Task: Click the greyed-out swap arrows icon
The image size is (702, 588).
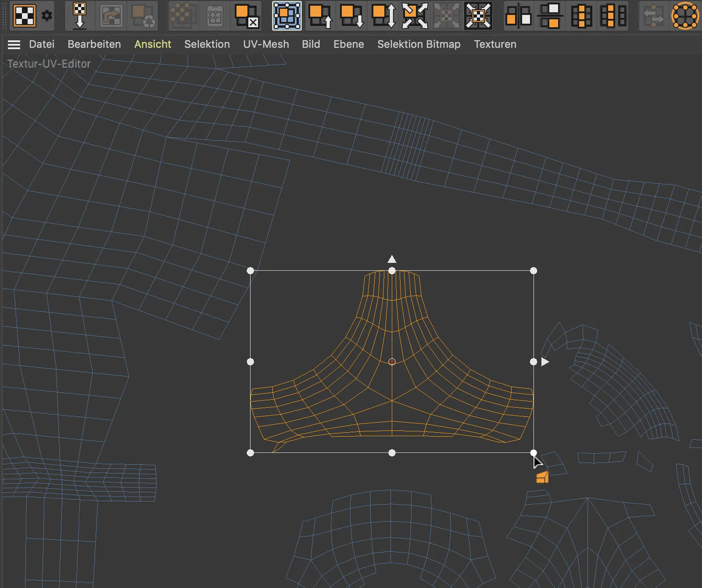Action: [654, 16]
